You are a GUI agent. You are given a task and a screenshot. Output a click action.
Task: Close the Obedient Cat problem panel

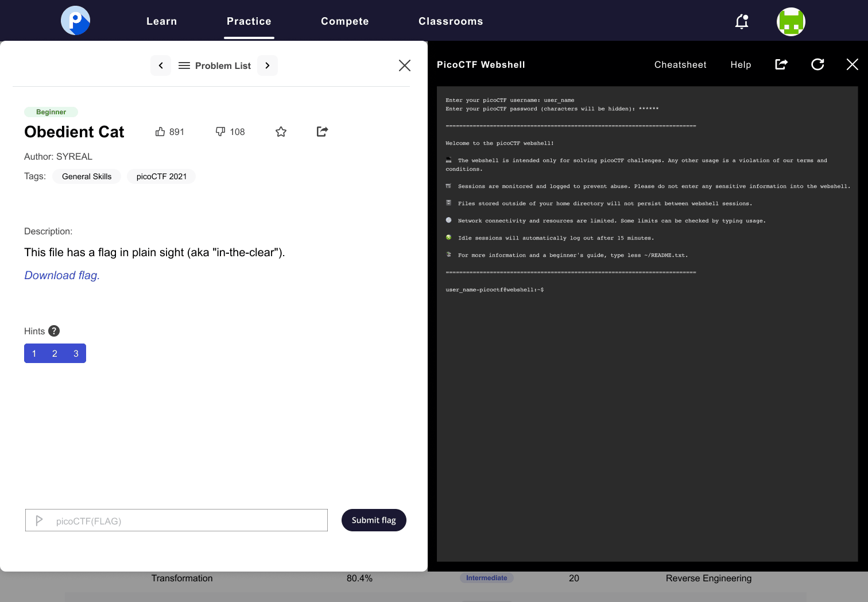pos(405,65)
